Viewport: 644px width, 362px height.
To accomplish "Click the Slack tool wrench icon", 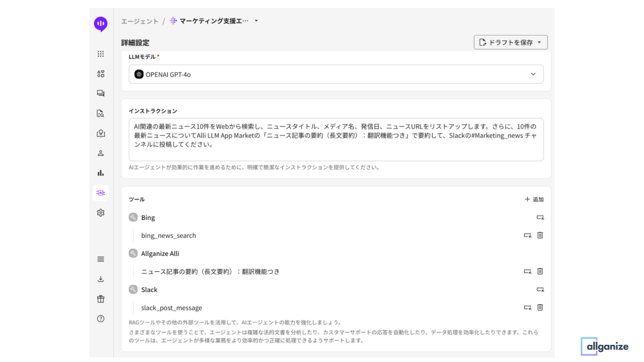I will [133, 289].
